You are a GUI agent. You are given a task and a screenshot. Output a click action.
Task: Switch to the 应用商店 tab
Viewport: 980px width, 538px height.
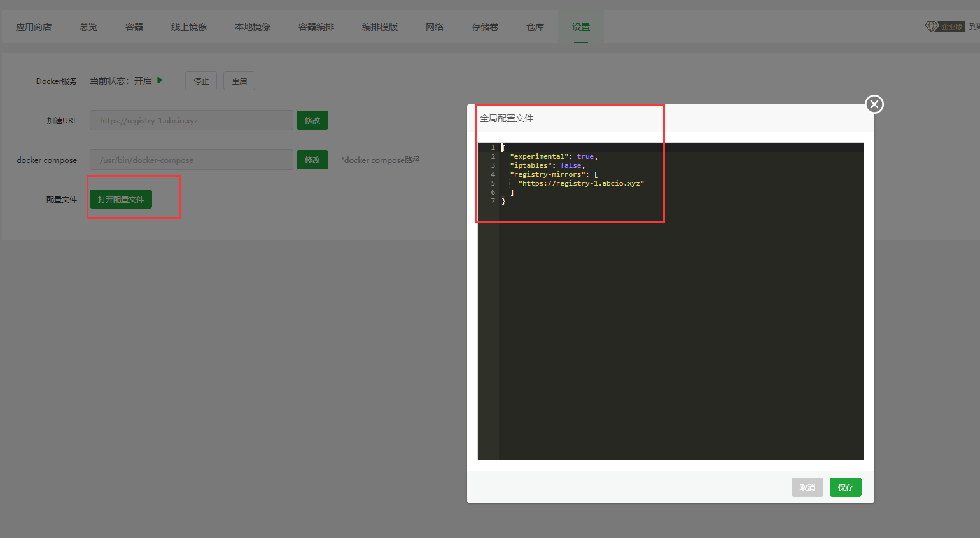coord(34,27)
